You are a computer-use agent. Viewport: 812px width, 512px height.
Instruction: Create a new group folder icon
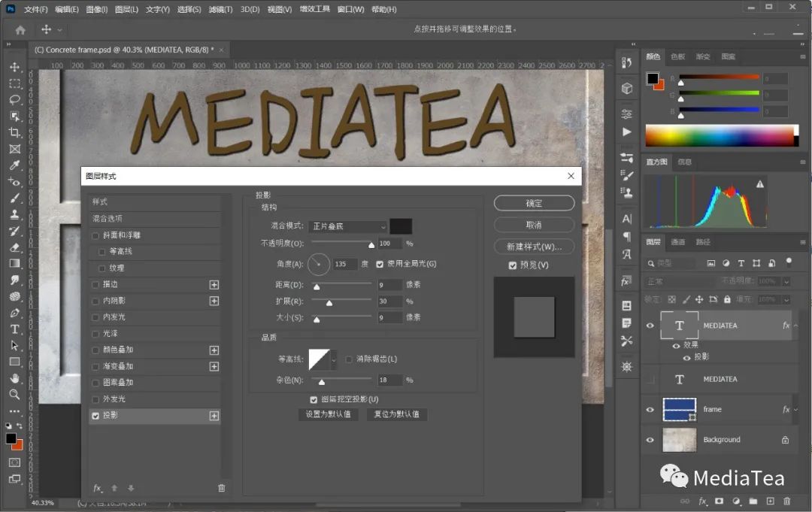click(x=753, y=501)
